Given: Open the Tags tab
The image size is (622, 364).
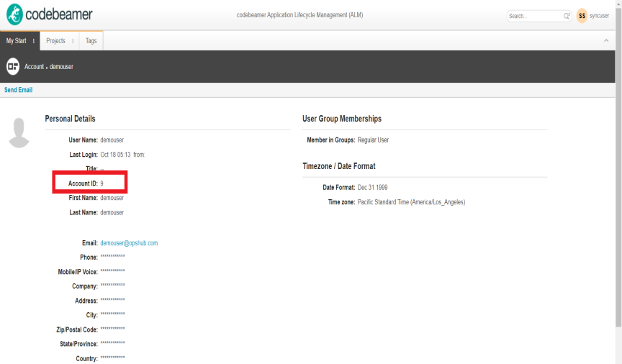Looking at the screenshot, I should (x=91, y=41).
